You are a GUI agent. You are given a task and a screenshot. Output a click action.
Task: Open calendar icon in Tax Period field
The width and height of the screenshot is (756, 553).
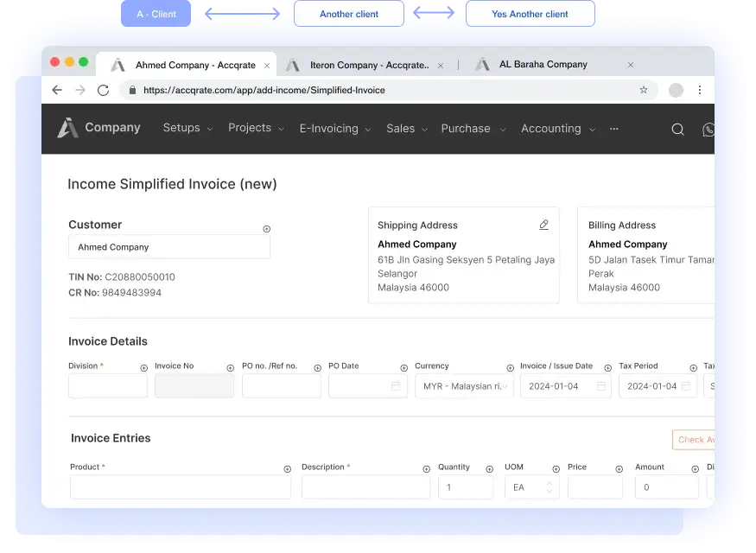pyautogui.click(x=686, y=386)
